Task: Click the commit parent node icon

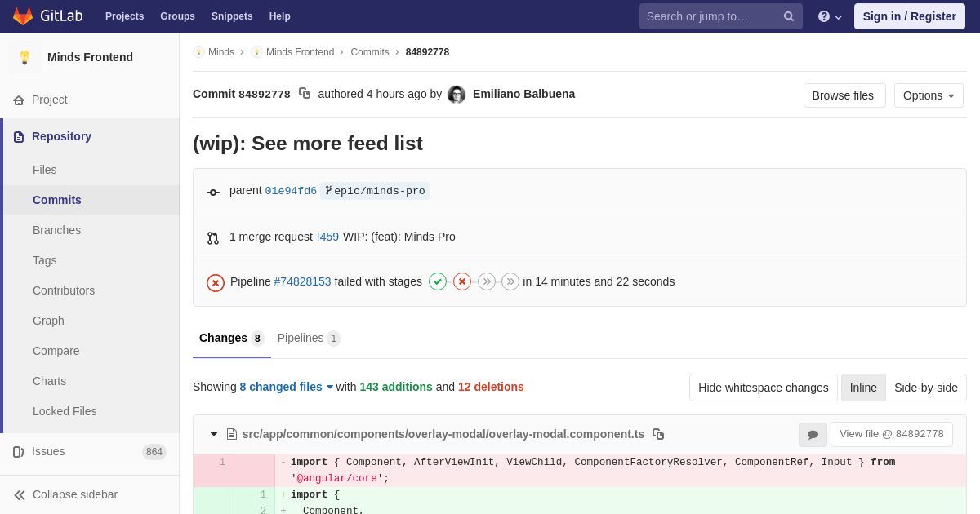Action: (x=213, y=193)
